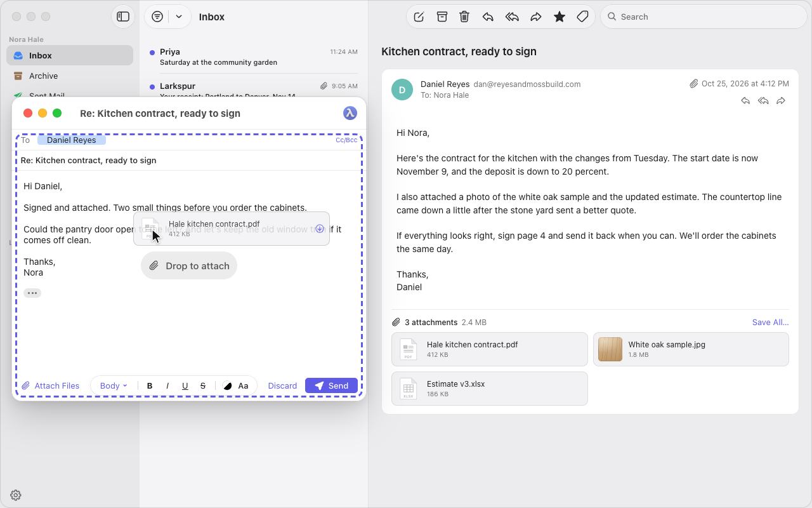Viewport: 812px width, 508px height.
Task: Toggle strikethrough formatting in the reply
Action: pyautogui.click(x=203, y=385)
